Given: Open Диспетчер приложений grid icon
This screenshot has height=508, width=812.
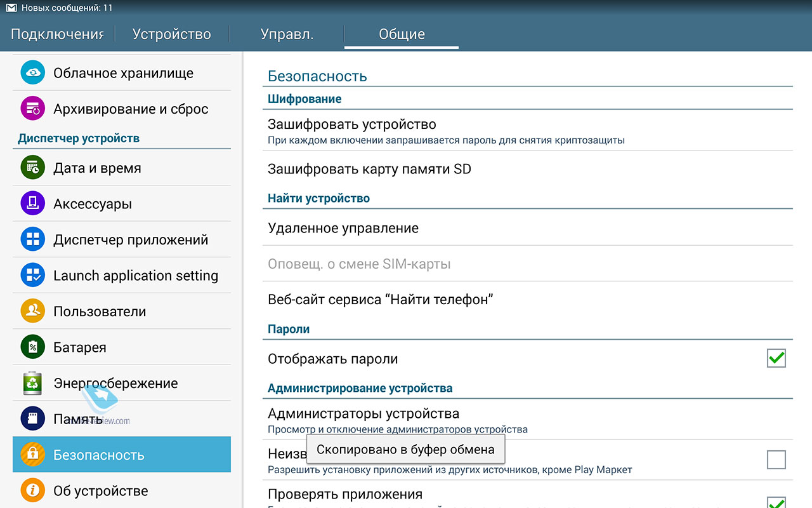Looking at the screenshot, I should [32, 240].
